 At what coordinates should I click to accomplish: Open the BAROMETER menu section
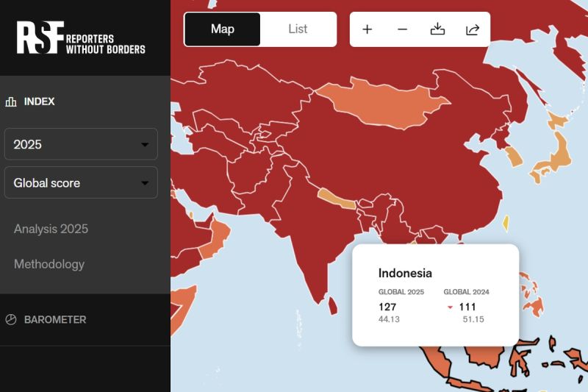click(55, 320)
